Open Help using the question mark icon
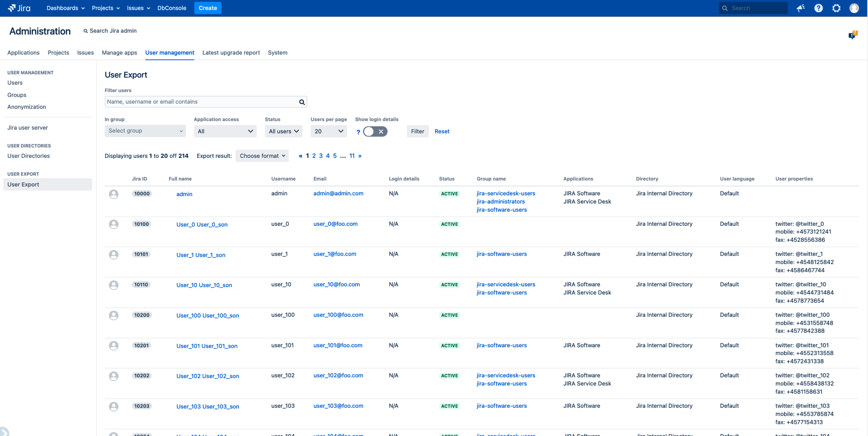 (819, 8)
